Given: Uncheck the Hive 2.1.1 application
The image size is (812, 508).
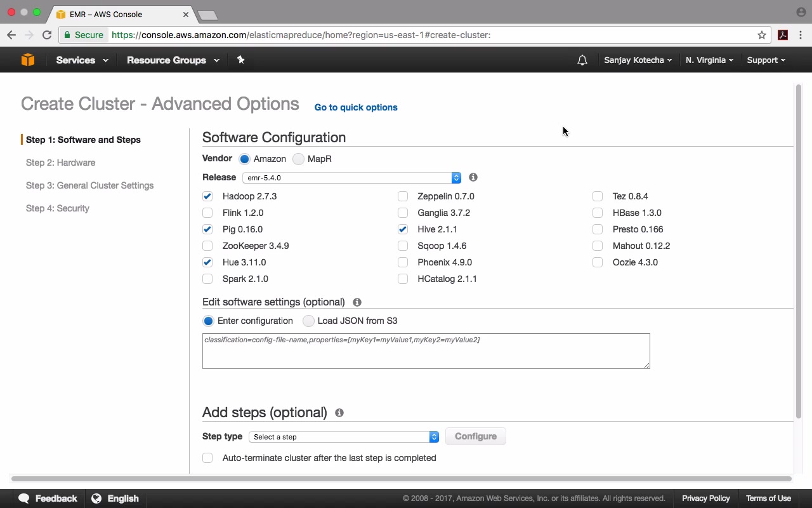Looking at the screenshot, I should pyautogui.click(x=403, y=229).
